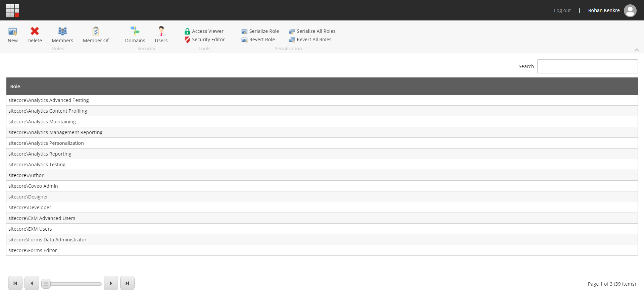Viewport: 644px width, 294px height.
Task: Click the red Delete icon
Action: coord(35,32)
